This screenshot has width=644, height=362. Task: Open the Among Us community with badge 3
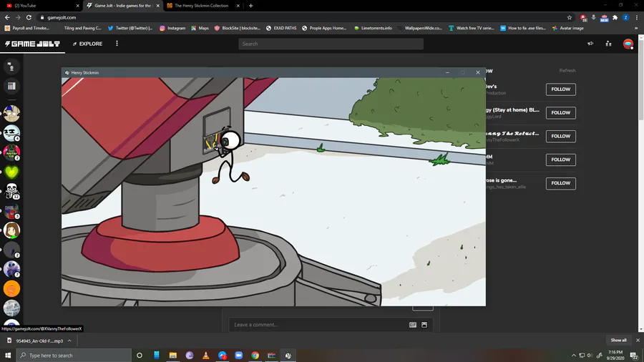(x=11, y=211)
